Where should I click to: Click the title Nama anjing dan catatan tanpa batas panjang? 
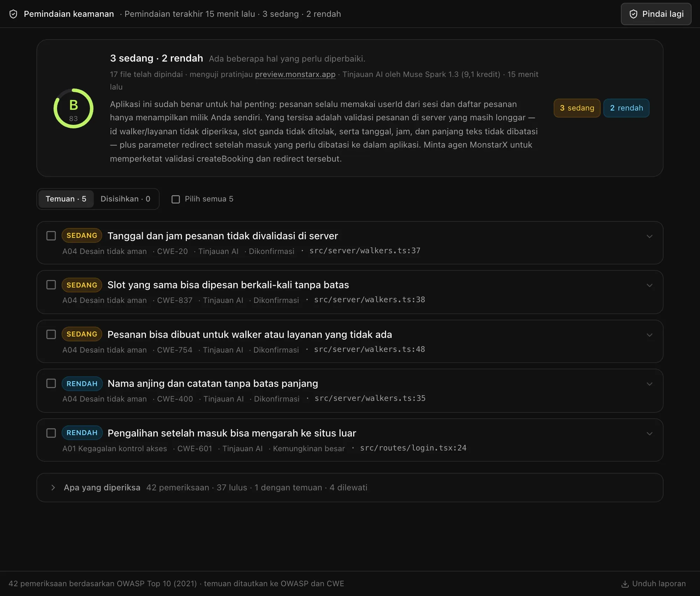click(x=213, y=384)
